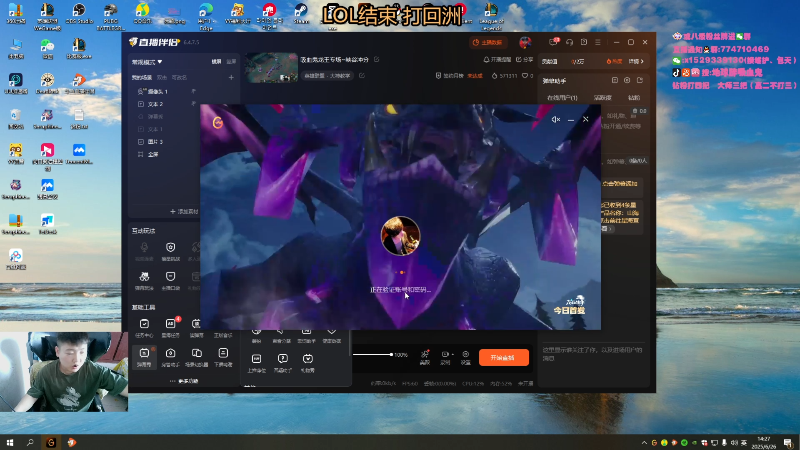Switch to 竖屏 portrait orientation
This screenshot has height=450, width=800.
click(x=231, y=62)
